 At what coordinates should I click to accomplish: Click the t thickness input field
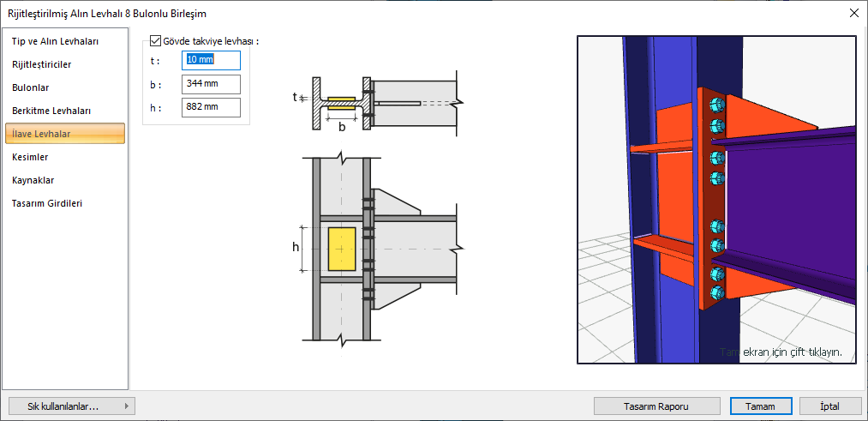pos(211,60)
